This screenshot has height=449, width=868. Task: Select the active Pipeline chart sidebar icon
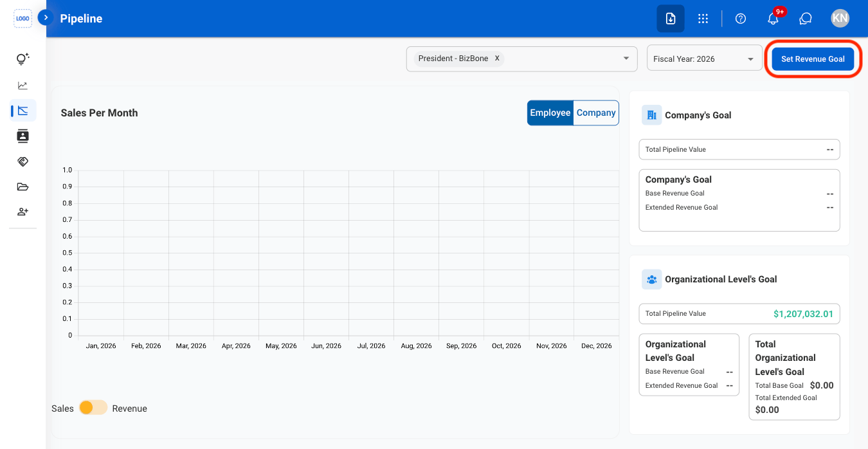pyautogui.click(x=23, y=111)
